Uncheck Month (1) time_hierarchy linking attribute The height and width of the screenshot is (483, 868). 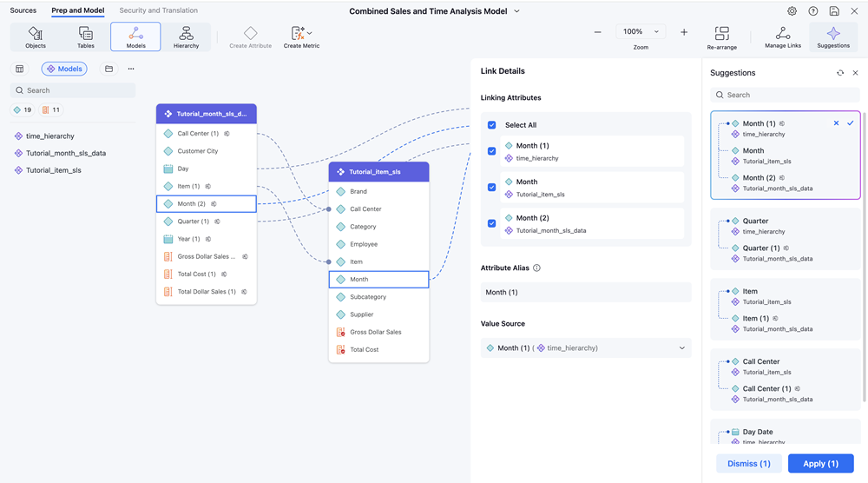click(492, 151)
